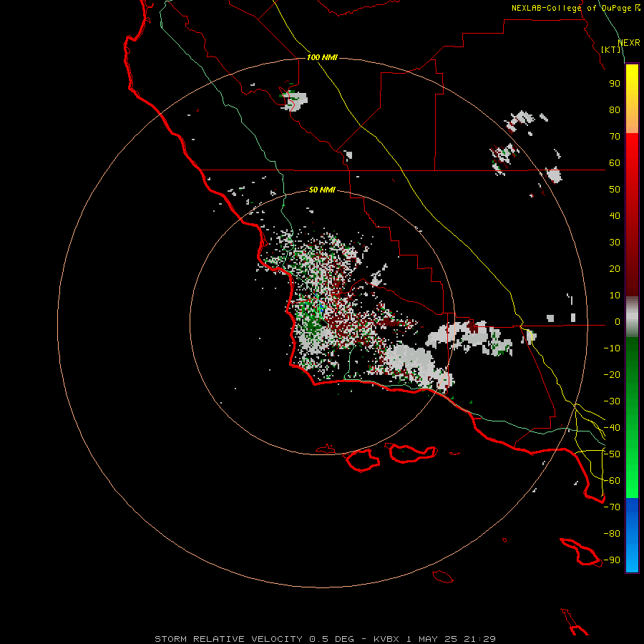
Task: Click the NEXR label above color scale
Action: pos(629,43)
